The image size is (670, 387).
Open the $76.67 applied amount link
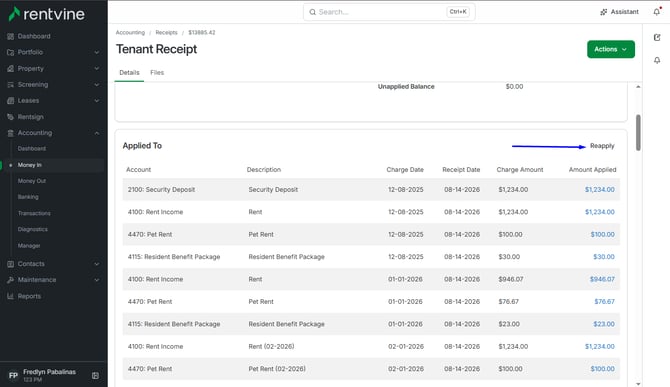(x=604, y=302)
